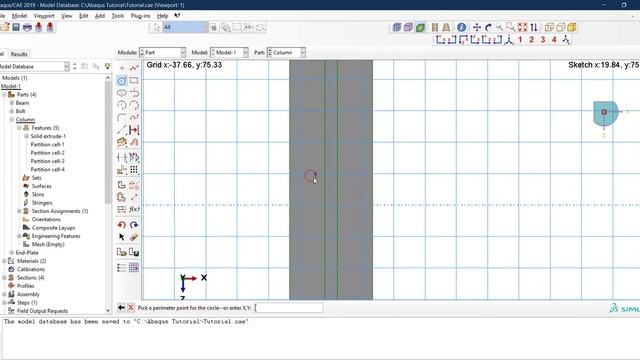Image resolution: width=640 pixels, height=360 pixels.
Task: Select the connected lines sketch tool
Action: (x=134, y=68)
